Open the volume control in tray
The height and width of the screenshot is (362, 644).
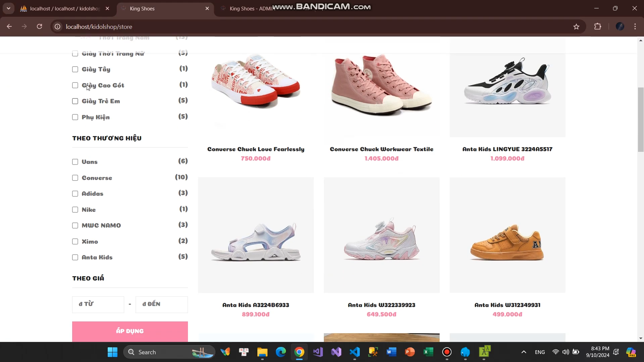point(565,352)
